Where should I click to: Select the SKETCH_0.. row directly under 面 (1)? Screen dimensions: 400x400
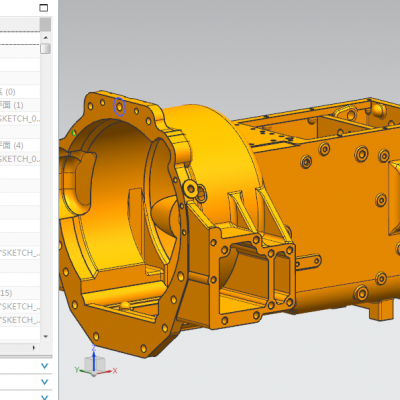[x=19, y=119]
